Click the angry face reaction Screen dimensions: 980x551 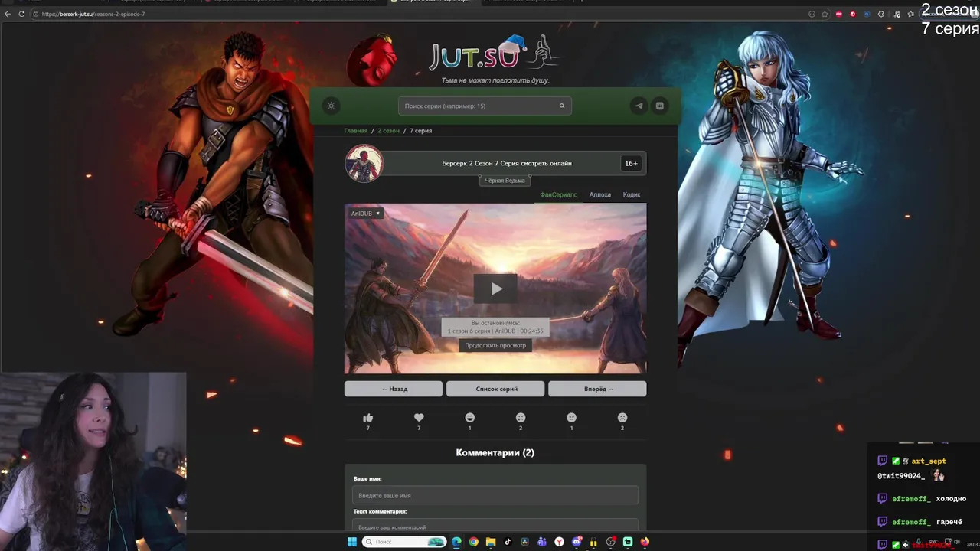pos(571,418)
